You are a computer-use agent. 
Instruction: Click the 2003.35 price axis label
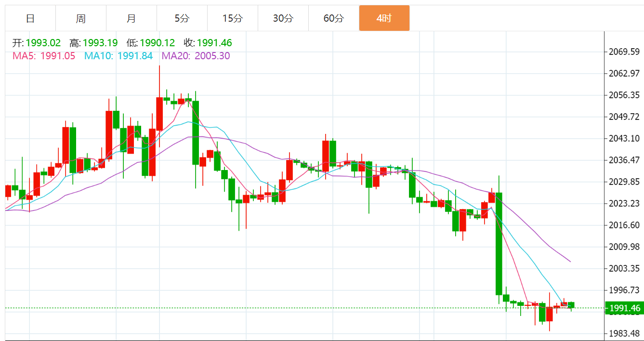pos(625,269)
